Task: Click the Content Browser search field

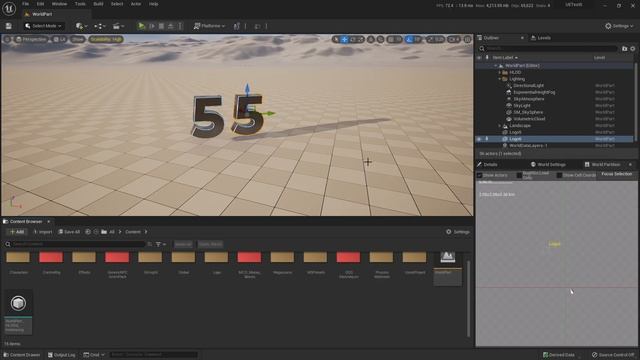Action: [78, 244]
